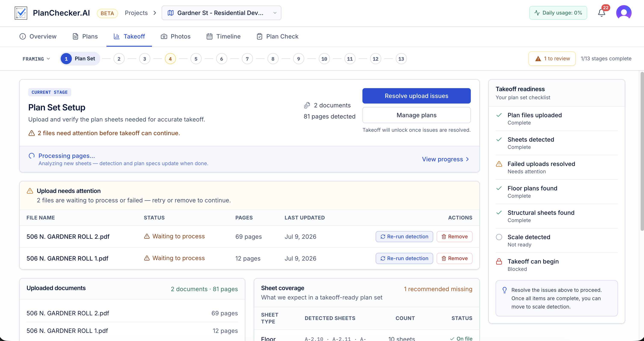Open the View progress link

click(x=446, y=159)
